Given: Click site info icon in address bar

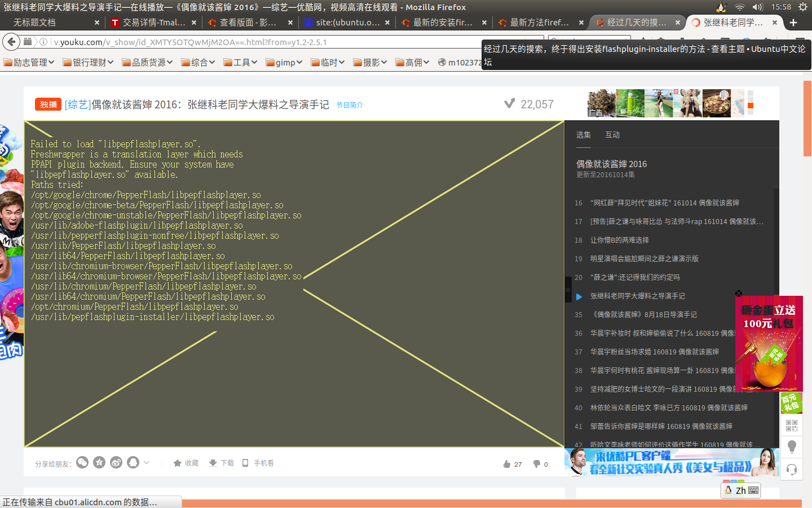Looking at the screenshot, I should click(x=43, y=42).
